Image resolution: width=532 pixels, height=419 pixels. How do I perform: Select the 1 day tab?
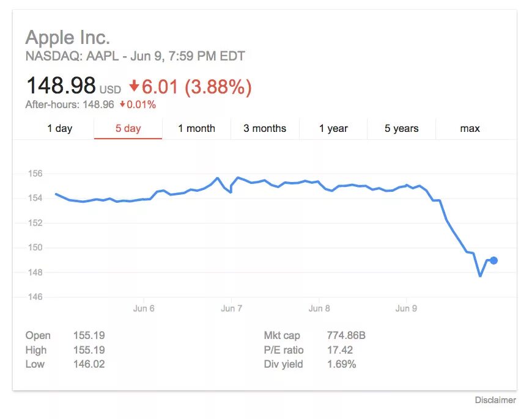pyautogui.click(x=59, y=128)
